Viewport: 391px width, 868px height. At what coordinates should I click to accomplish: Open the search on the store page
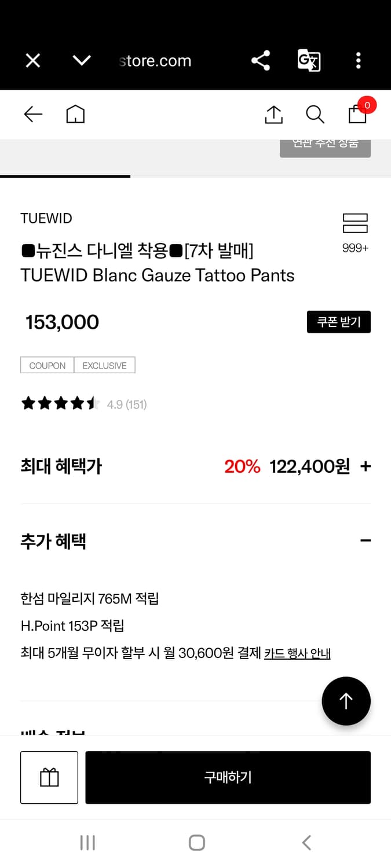coord(315,114)
